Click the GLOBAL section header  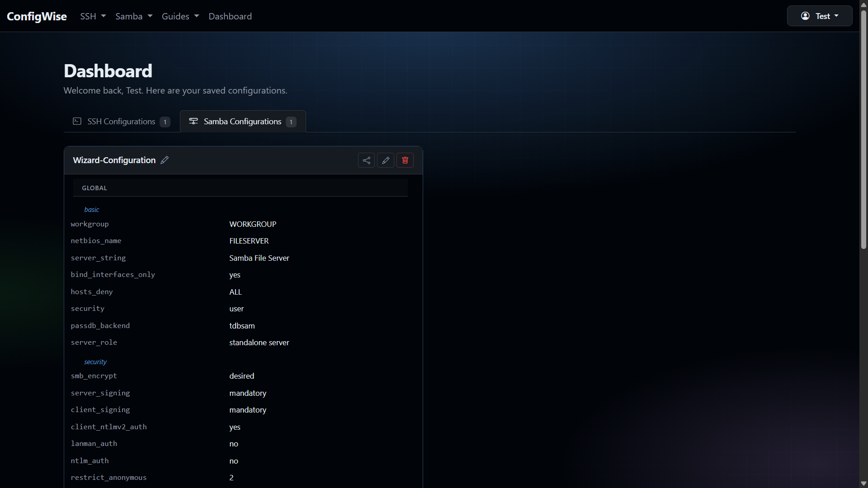click(x=94, y=188)
